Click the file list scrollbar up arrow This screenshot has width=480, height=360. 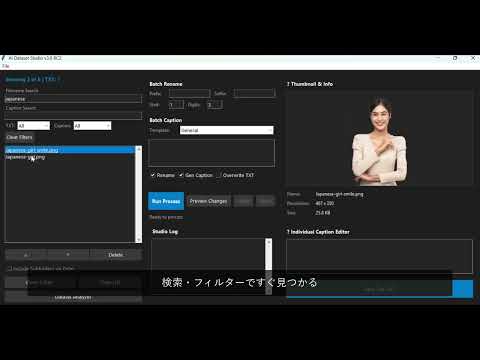pyautogui.click(x=139, y=149)
